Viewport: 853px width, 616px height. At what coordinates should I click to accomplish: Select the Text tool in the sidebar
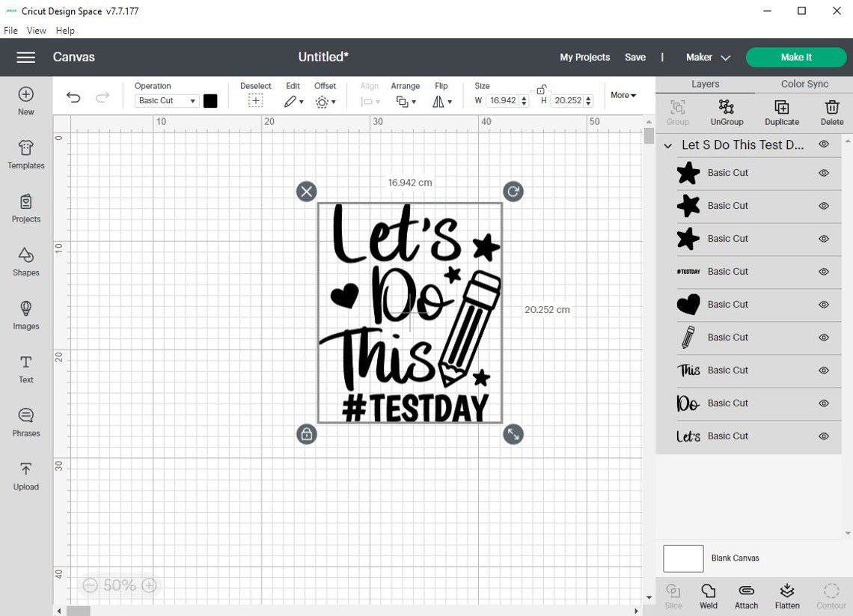(25, 369)
